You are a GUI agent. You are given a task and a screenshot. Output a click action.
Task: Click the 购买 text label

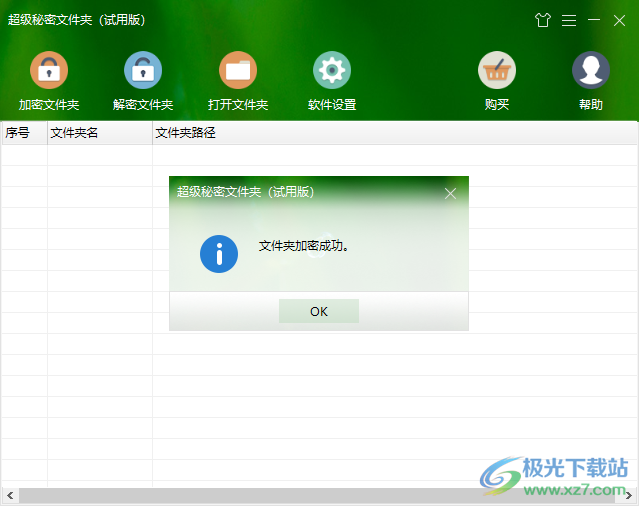click(x=497, y=105)
